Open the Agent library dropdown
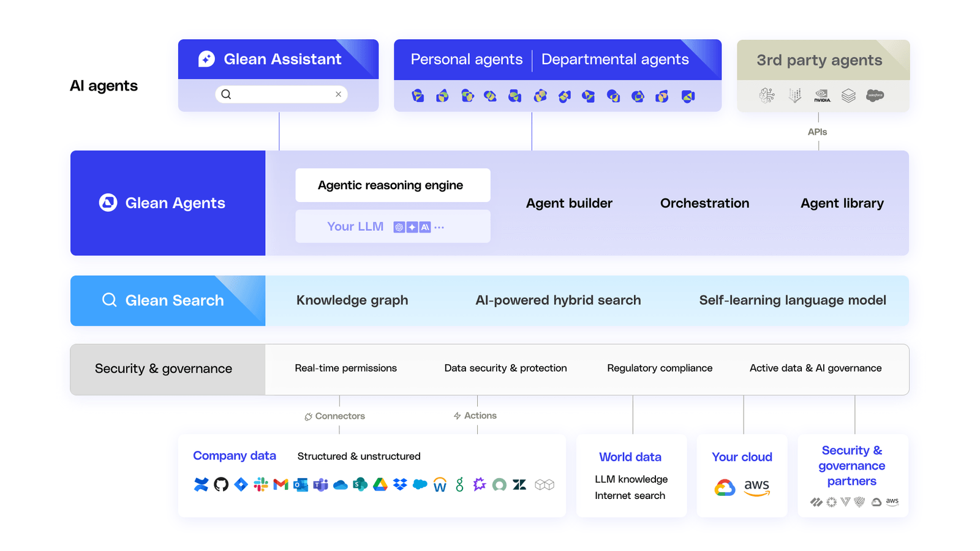Viewport: 980px width, 551px height. pos(842,203)
